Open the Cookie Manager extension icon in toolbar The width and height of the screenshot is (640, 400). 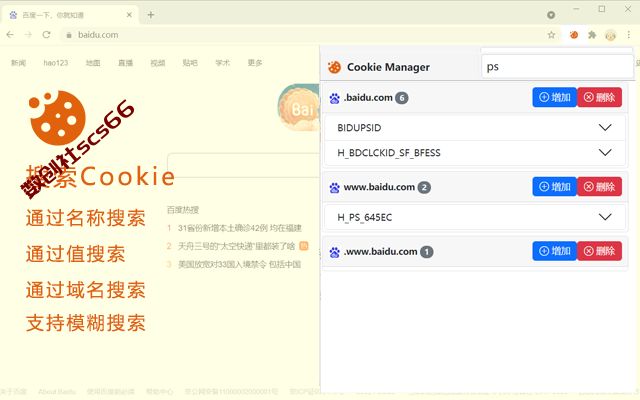(x=574, y=35)
